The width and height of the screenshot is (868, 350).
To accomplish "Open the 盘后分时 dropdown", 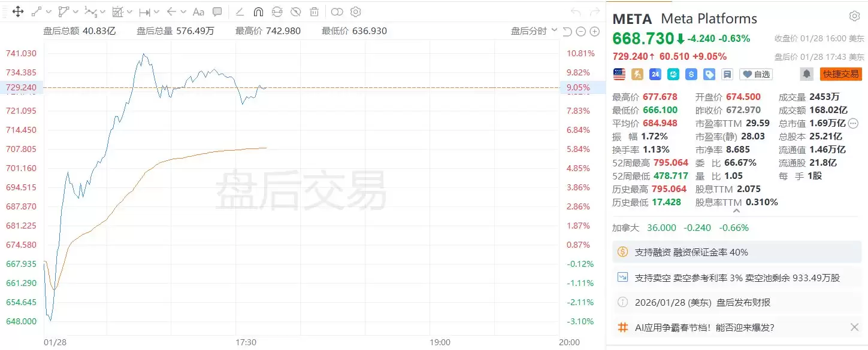I will tap(534, 31).
